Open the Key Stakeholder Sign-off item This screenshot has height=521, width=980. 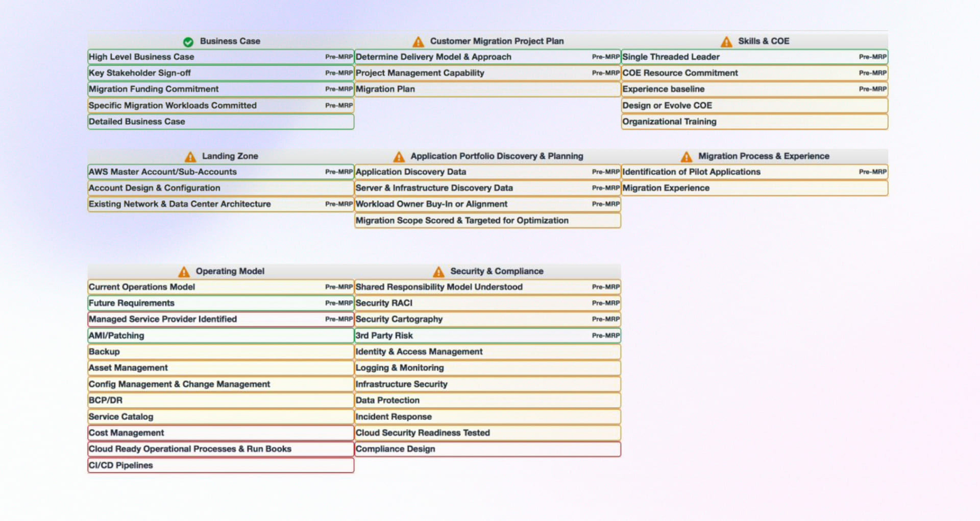tap(221, 73)
